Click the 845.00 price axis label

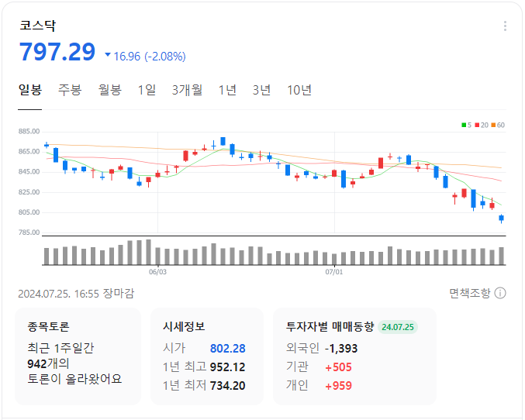[29, 172]
